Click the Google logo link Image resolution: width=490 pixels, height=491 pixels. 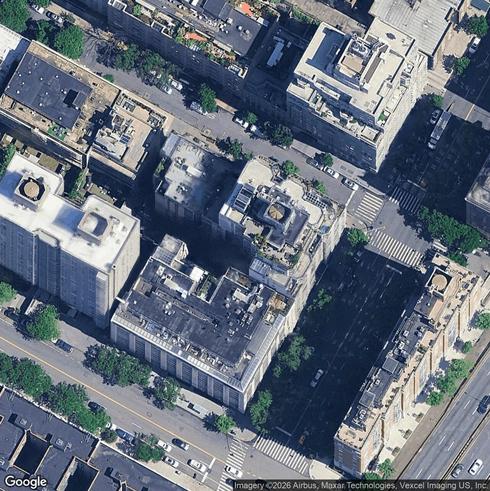click(x=26, y=482)
